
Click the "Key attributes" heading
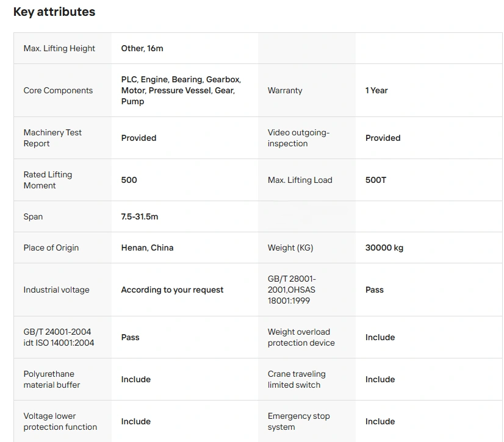click(54, 12)
